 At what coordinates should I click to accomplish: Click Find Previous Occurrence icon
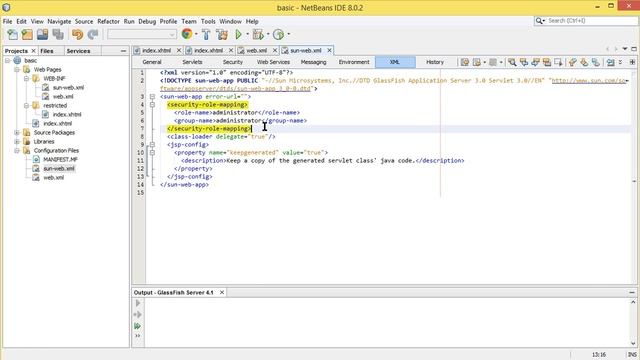[x=524, y=62]
